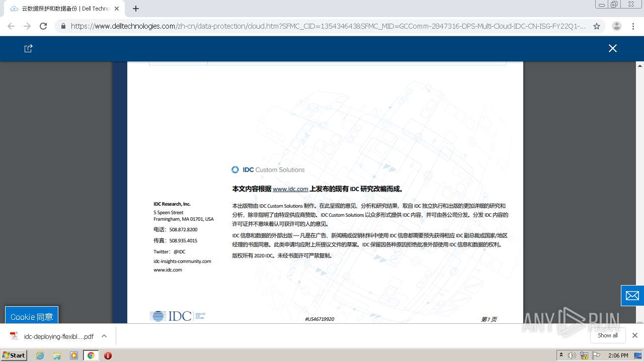The height and width of the screenshot is (362, 644).
Task: Select the Twitter @IDC line
Action: (x=170, y=251)
